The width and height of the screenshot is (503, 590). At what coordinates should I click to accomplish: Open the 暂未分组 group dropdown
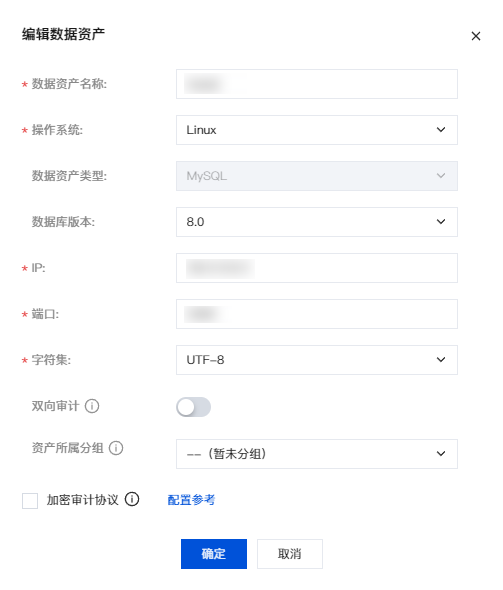pos(317,454)
